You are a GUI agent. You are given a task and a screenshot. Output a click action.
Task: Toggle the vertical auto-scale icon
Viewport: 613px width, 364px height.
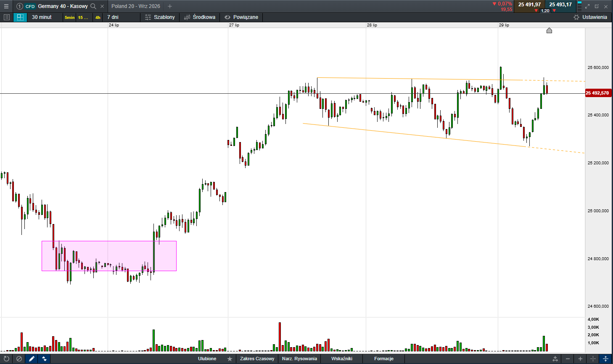click(605, 359)
